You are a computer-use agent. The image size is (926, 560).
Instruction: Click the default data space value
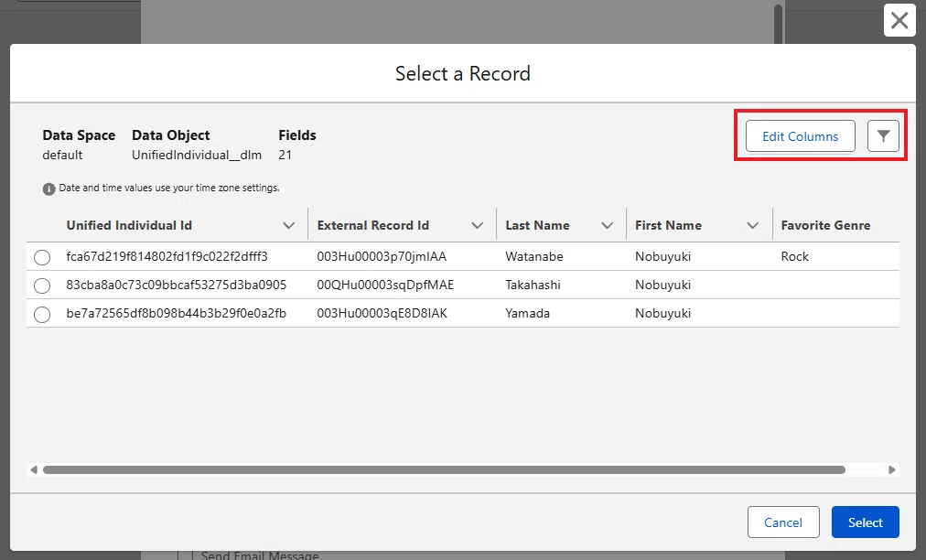pos(62,155)
